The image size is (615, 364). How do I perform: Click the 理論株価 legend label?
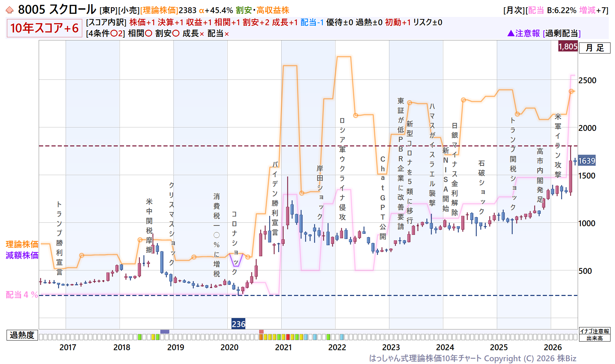(x=22, y=245)
